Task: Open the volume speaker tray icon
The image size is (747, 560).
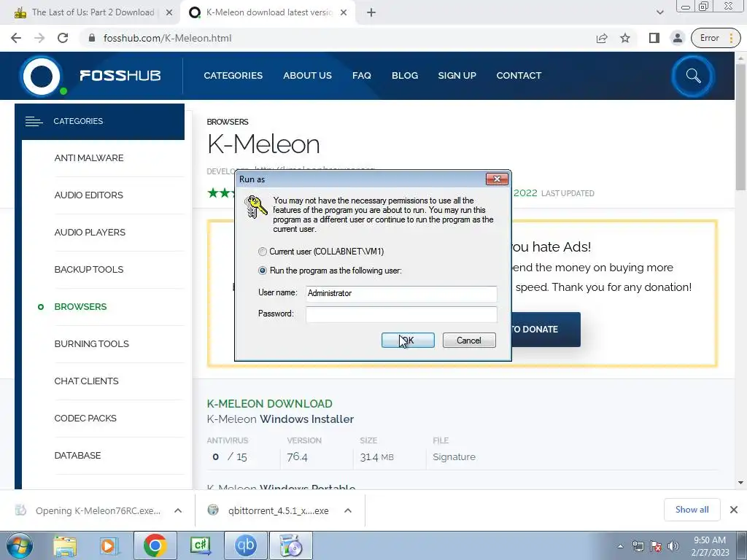Action: click(x=673, y=546)
